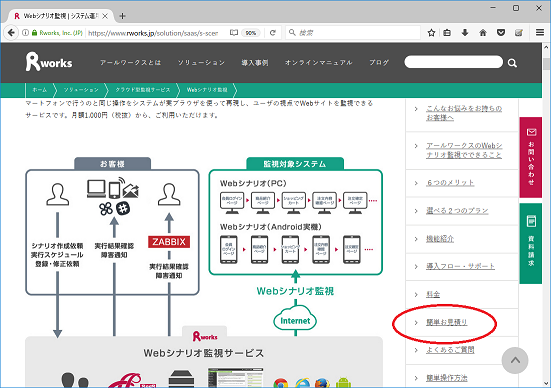
Task: Click 選べる２つのプラン sidebar link
Action: pos(457,211)
